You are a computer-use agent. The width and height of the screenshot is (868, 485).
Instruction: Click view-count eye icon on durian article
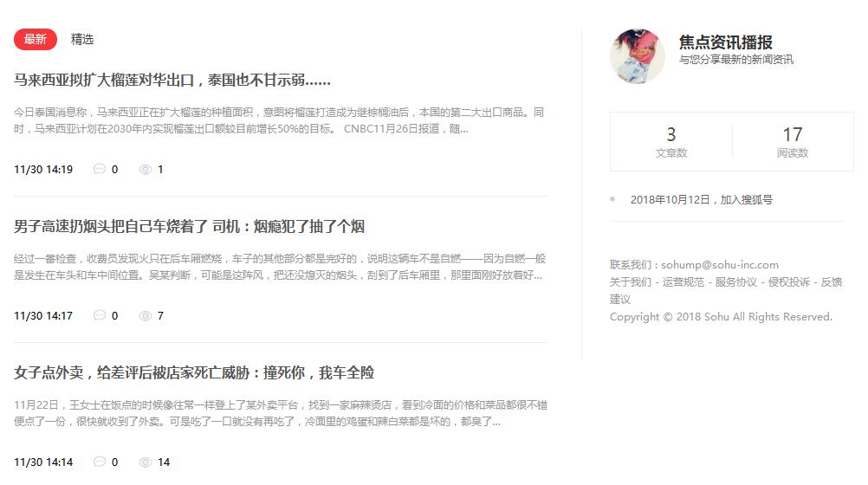(x=145, y=170)
